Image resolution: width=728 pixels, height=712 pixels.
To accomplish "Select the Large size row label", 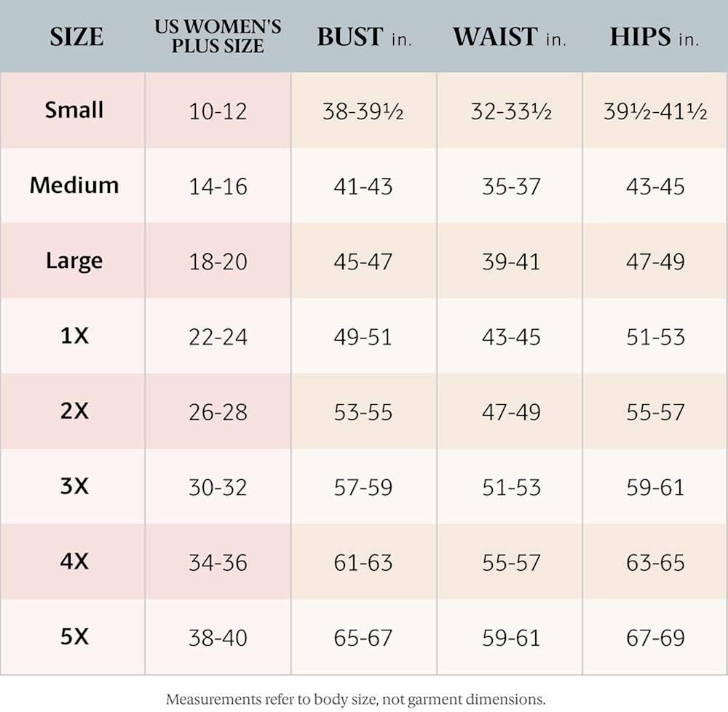I will [74, 261].
